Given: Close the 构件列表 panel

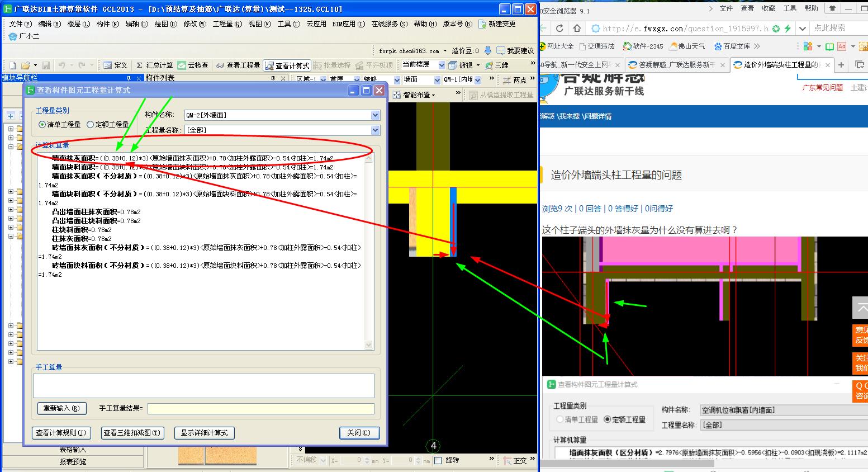Looking at the screenshot, I should (x=283, y=78).
